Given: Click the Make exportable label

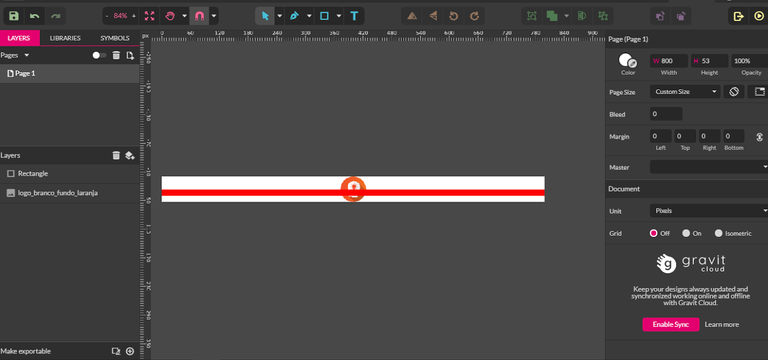Looking at the screenshot, I should [25, 351].
